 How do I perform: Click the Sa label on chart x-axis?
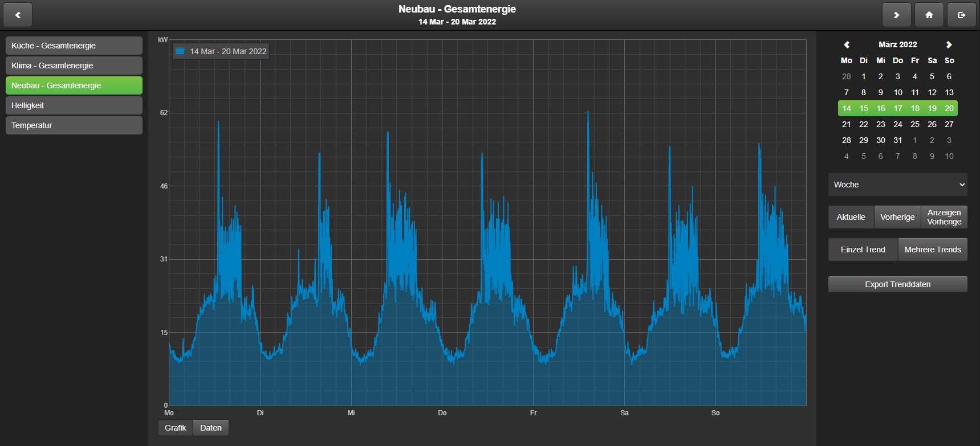[624, 413]
